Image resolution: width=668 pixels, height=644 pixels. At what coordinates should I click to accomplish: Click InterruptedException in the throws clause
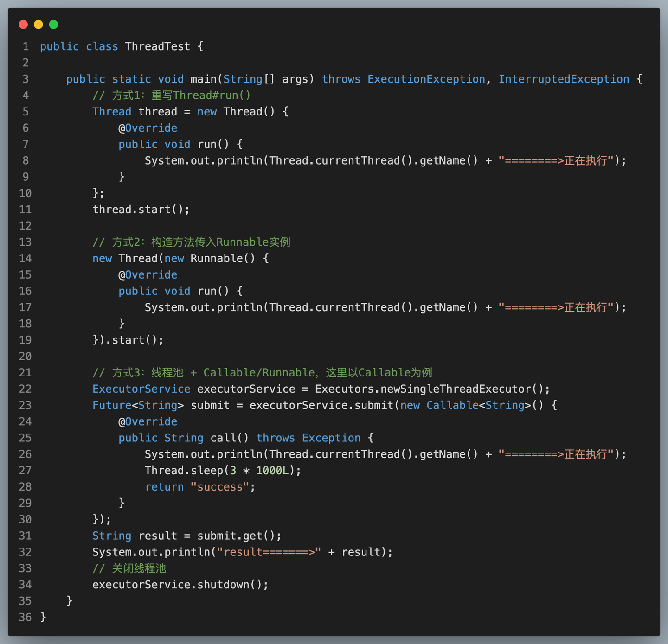(564, 79)
